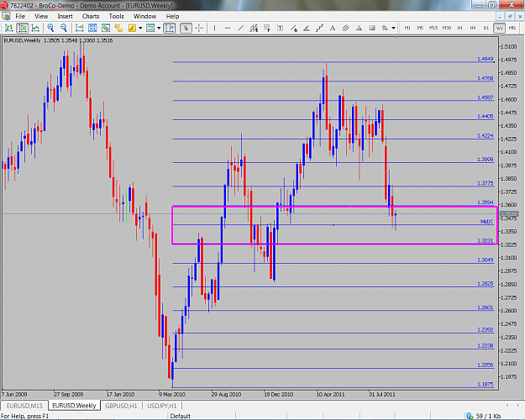Switch timeframe to D1
This screenshot has width=525, height=420.
[x=486, y=28]
